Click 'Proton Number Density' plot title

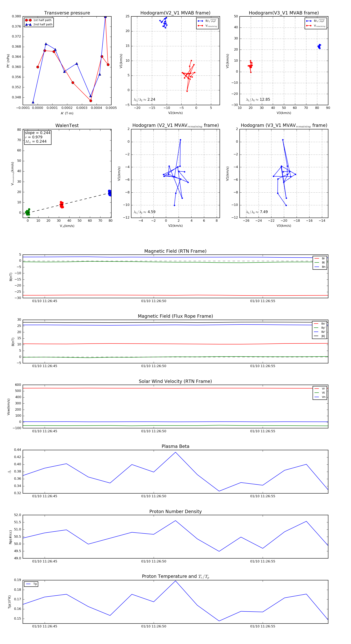(175, 511)
